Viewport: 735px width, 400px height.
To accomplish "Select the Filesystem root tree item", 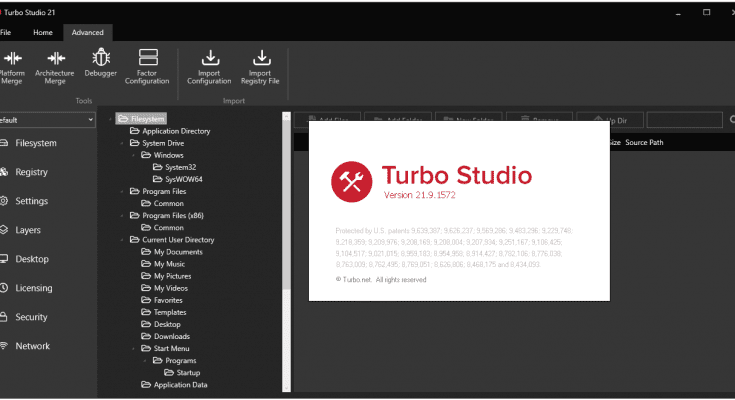I will click(x=141, y=119).
